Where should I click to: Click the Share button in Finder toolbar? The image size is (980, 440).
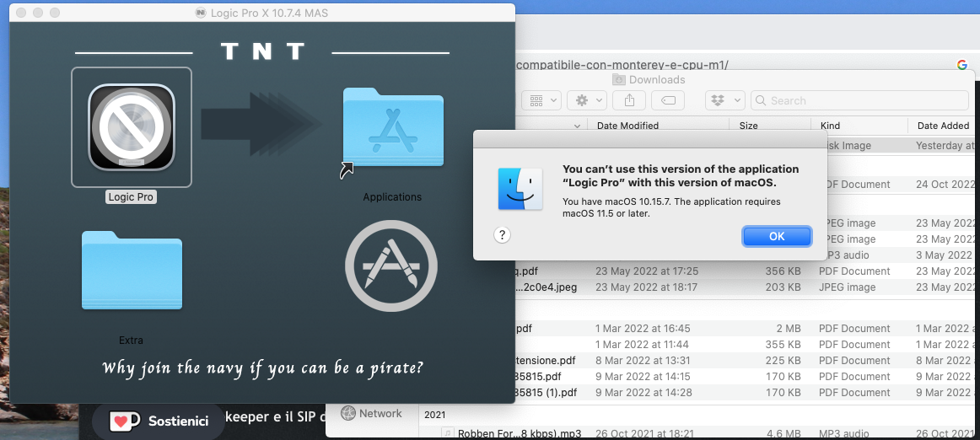(x=629, y=100)
